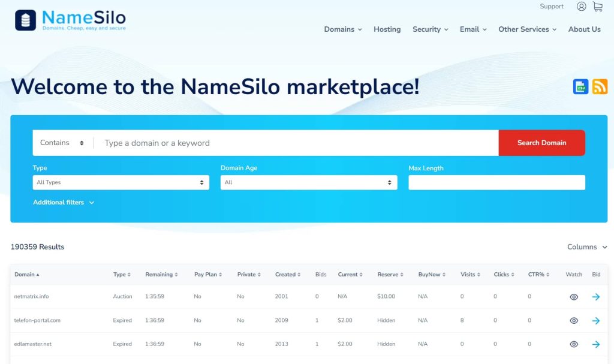Open the RSS feed icon
Image resolution: width=614 pixels, height=364 pixels.
600,87
